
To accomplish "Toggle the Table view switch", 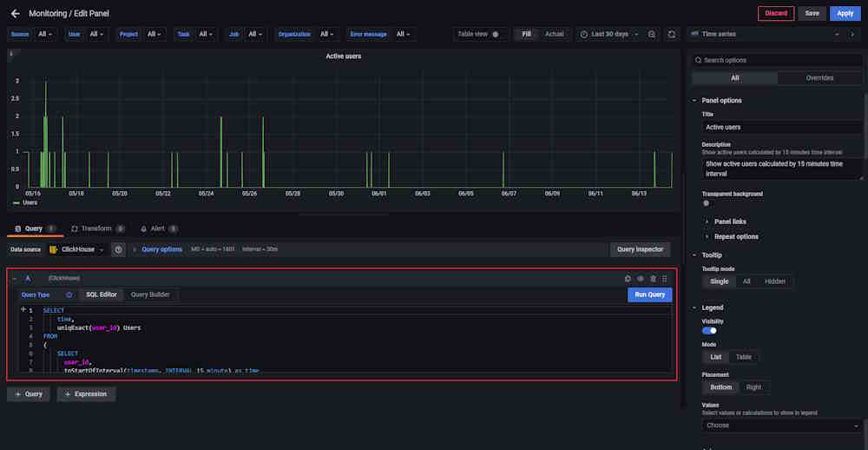I will 496,34.
